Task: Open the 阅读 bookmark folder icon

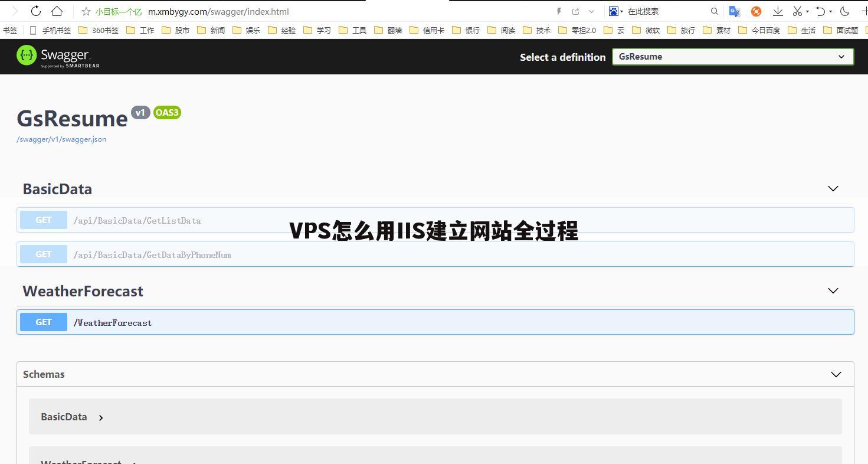Action: coord(492,30)
